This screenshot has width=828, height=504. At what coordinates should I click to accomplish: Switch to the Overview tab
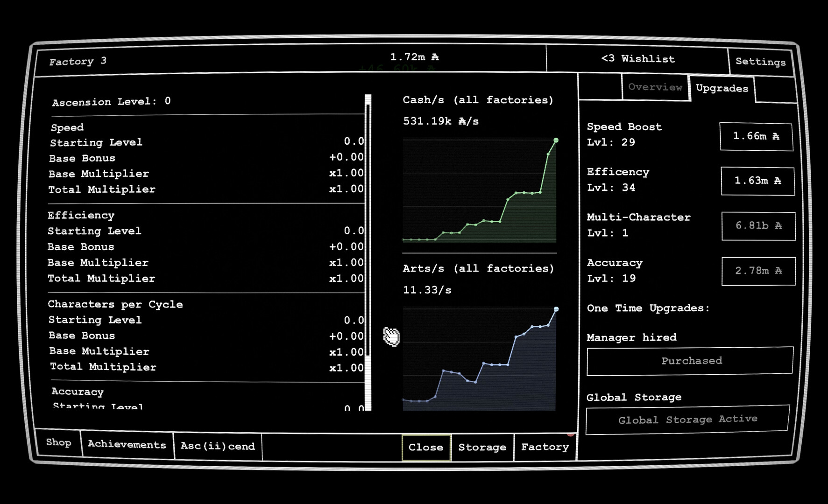[x=655, y=87]
